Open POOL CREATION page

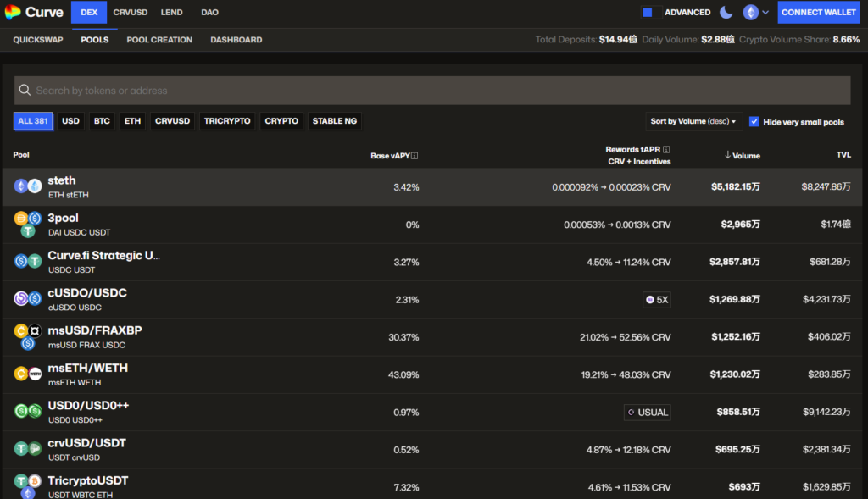point(159,40)
